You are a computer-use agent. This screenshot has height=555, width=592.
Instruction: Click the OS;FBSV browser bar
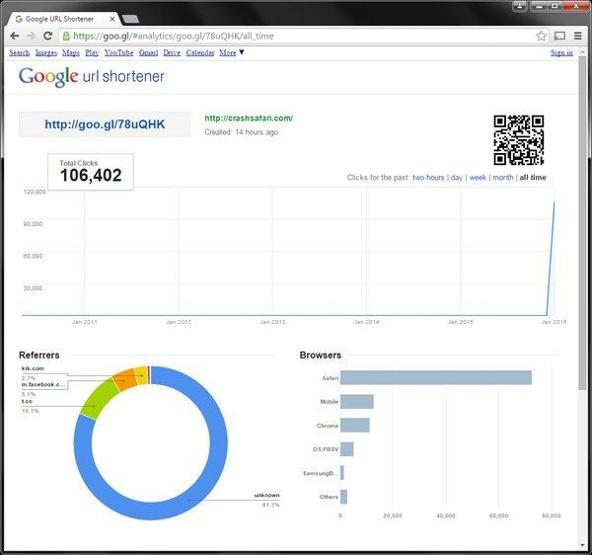pos(347,449)
